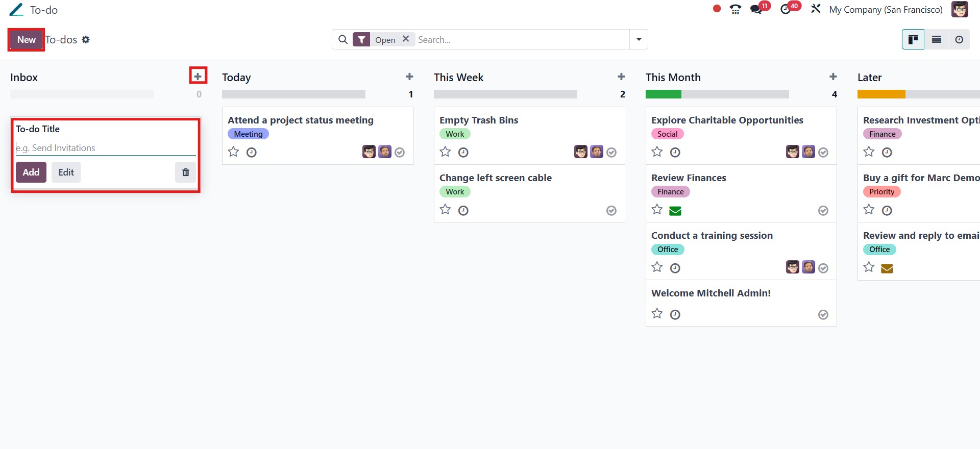Screen dimensions: 980x449
Task: Click the To-do Title input field
Action: coord(106,148)
